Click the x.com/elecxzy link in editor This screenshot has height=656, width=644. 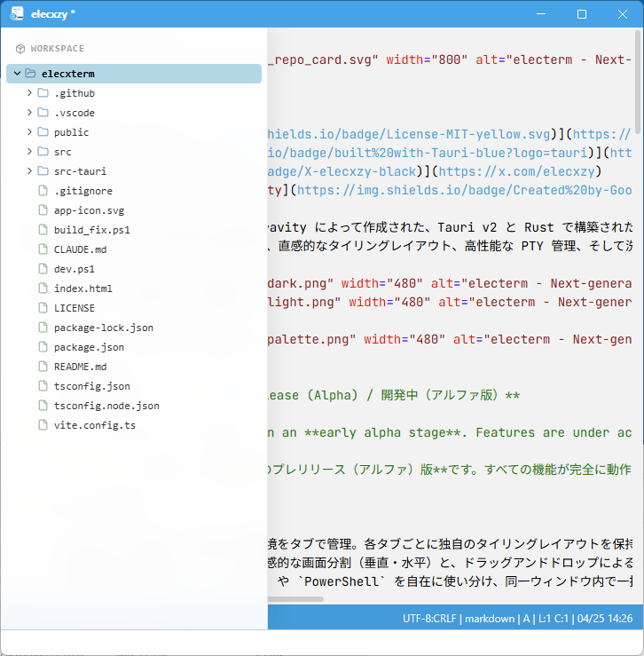pos(516,171)
